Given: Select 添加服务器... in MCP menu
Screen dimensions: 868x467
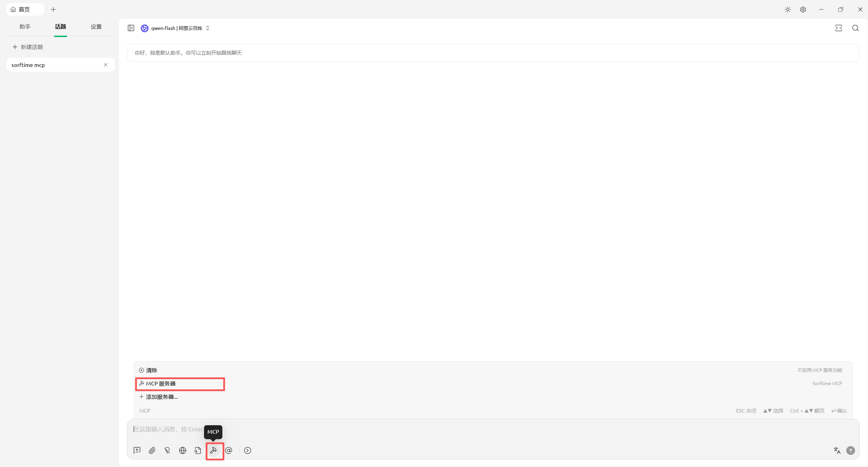Looking at the screenshot, I should pyautogui.click(x=161, y=397).
